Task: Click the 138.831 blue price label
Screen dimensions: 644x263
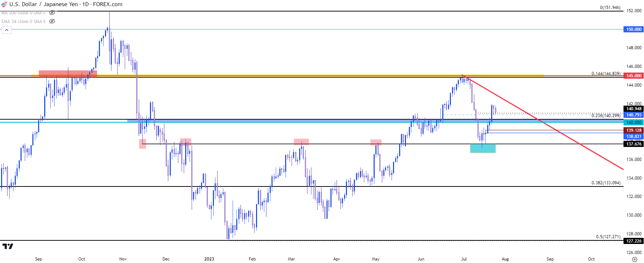Action: click(633, 137)
